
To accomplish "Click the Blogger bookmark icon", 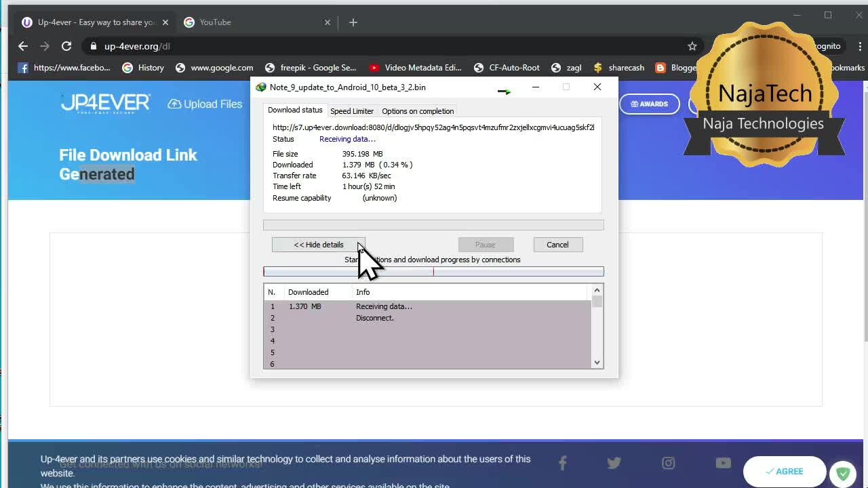I will (x=660, y=68).
